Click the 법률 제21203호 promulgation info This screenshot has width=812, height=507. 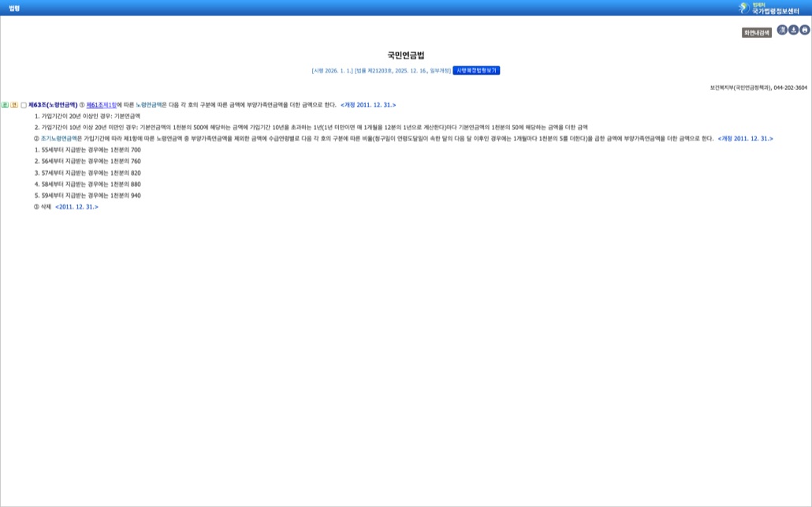(x=402, y=71)
